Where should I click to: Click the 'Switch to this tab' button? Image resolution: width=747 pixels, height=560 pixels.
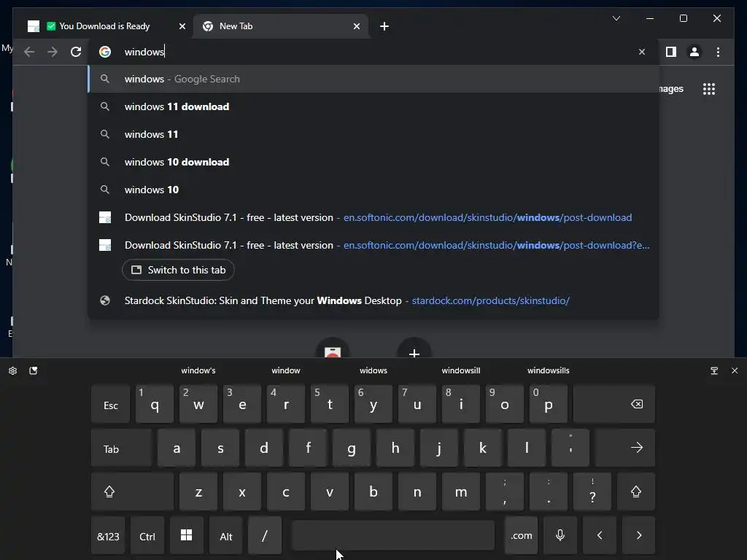pos(178,270)
